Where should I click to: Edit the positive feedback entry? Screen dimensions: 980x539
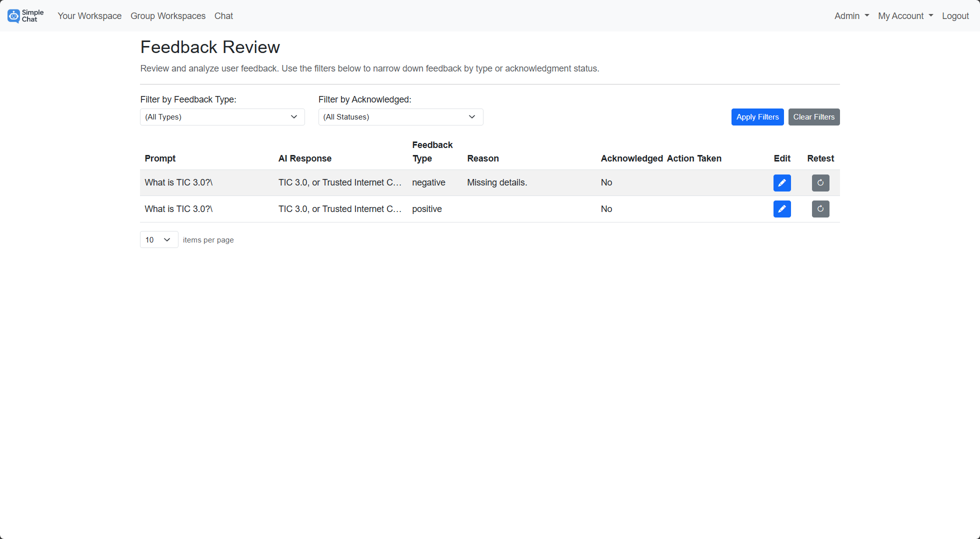tap(782, 209)
